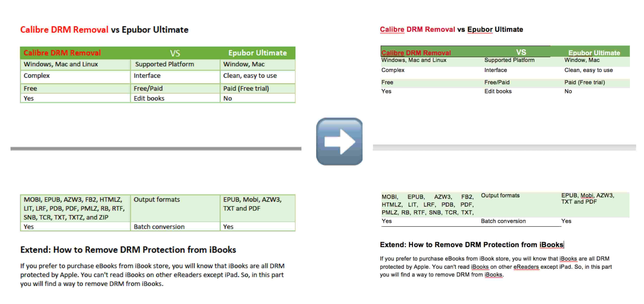
Task: Select right table header 'Epubor Ultimate'
Action: tap(594, 53)
